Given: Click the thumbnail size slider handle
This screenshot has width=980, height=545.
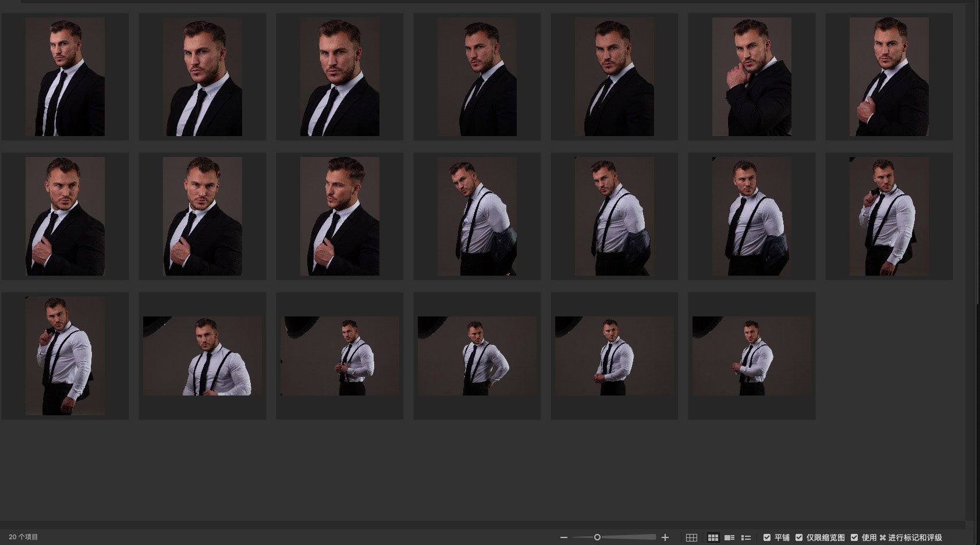Looking at the screenshot, I should pos(597,537).
